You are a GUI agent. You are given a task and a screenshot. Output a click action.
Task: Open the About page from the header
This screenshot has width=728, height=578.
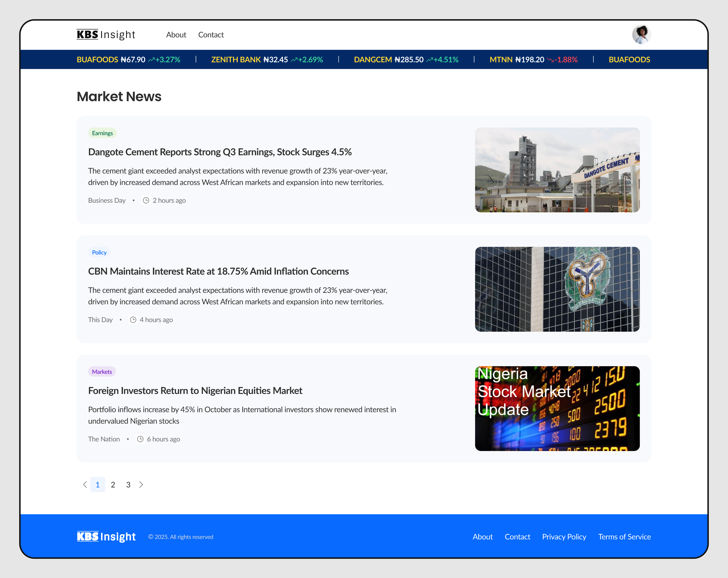point(176,35)
